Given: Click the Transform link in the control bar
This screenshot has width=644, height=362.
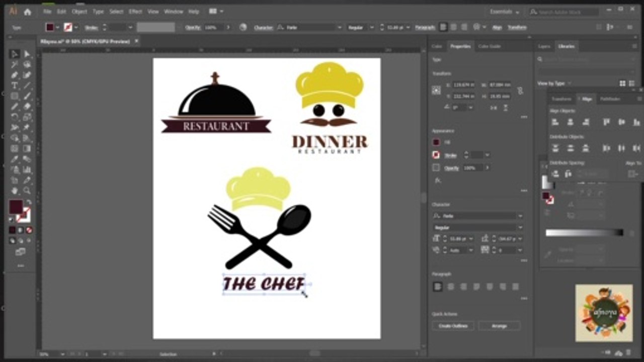Looking at the screenshot, I should 517,27.
